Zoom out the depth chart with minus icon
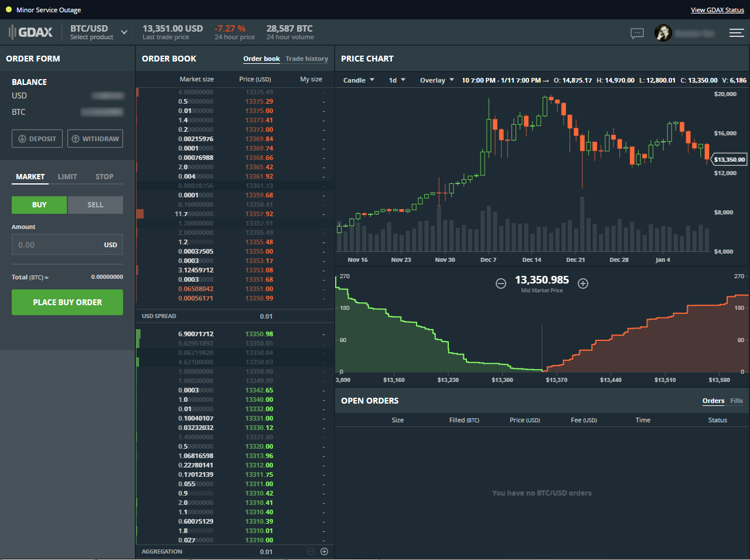Image resolution: width=750 pixels, height=560 pixels. click(x=501, y=284)
